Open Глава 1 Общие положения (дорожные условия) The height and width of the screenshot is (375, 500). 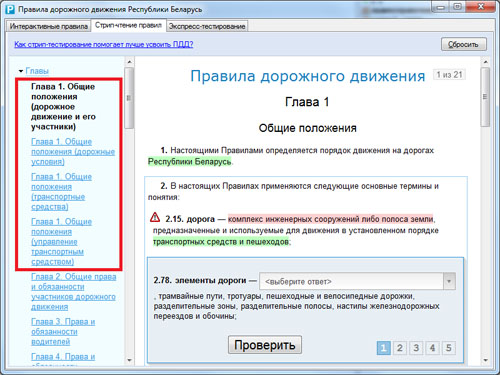pos(73,152)
